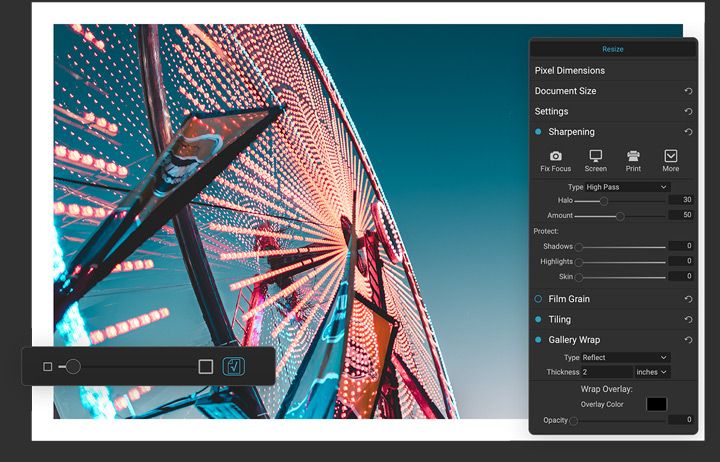Click the Amount slider handle
This screenshot has height=462, width=720.
tap(620, 216)
